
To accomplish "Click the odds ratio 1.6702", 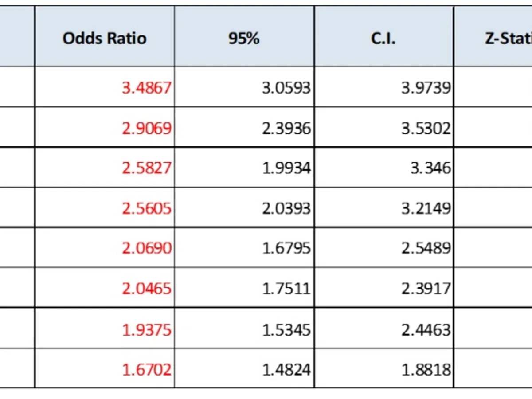I will 146,369.
